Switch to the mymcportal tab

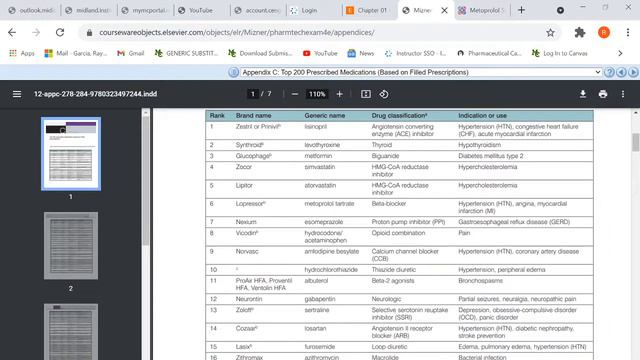[145, 11]
